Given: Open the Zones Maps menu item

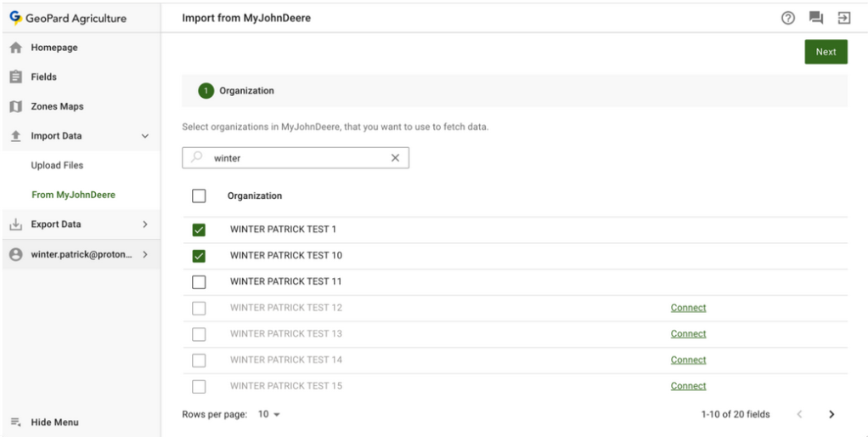Looking at the screenshot, I should tap(57, 106).
